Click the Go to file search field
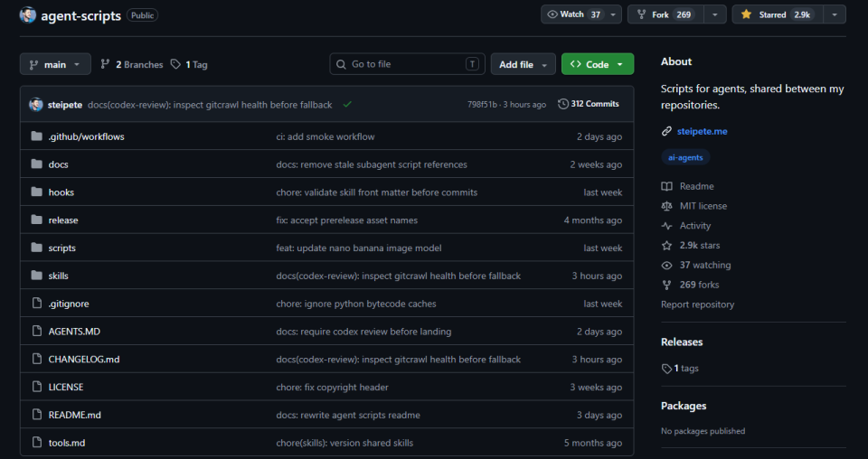 click(407, 64)
